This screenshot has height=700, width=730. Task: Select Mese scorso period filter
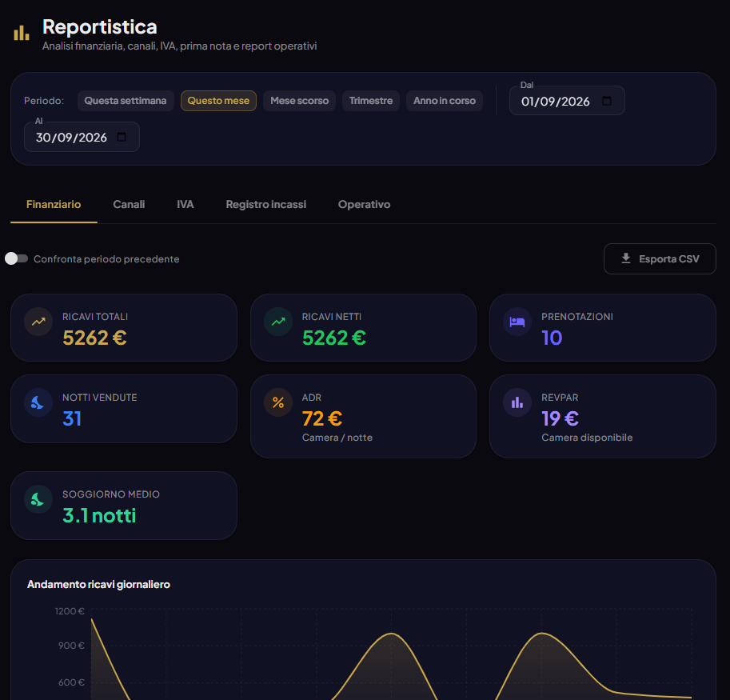(299, 101)
